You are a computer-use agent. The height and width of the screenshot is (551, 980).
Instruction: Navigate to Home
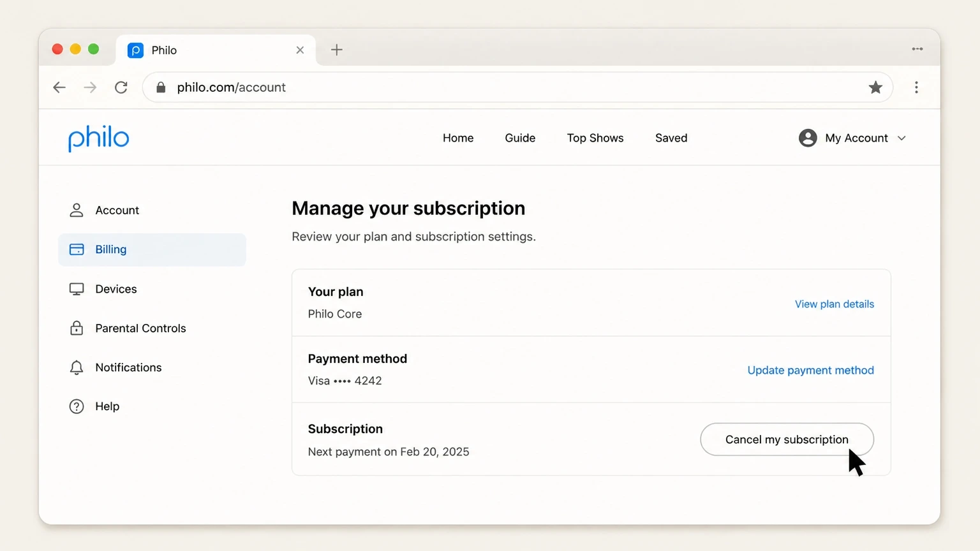pos(458,138)
